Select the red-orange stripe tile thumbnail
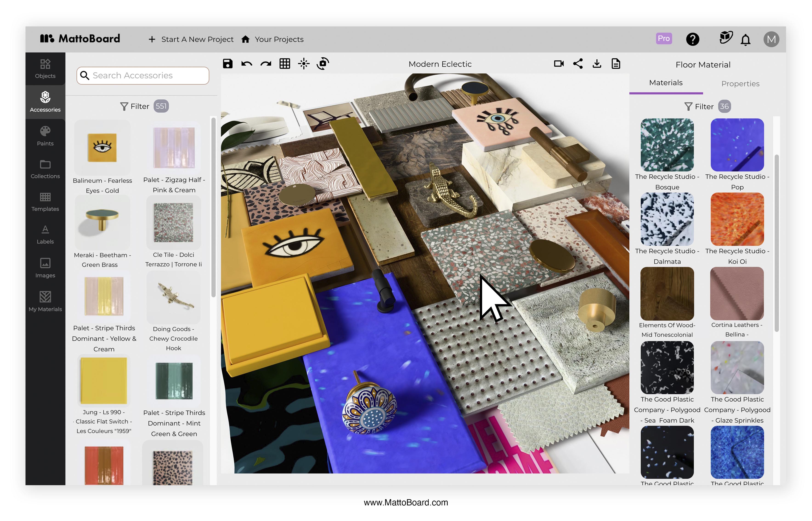 (104, 465)
